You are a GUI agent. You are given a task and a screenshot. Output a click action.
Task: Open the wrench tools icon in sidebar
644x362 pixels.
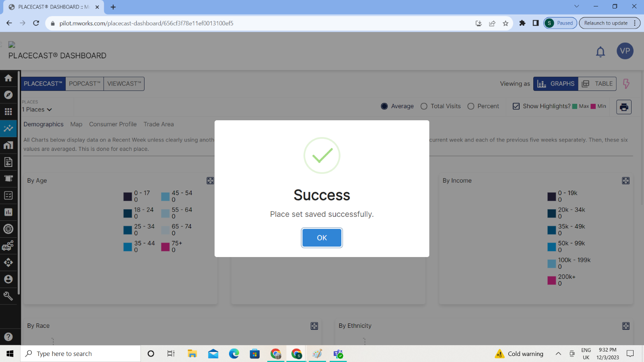8,296
